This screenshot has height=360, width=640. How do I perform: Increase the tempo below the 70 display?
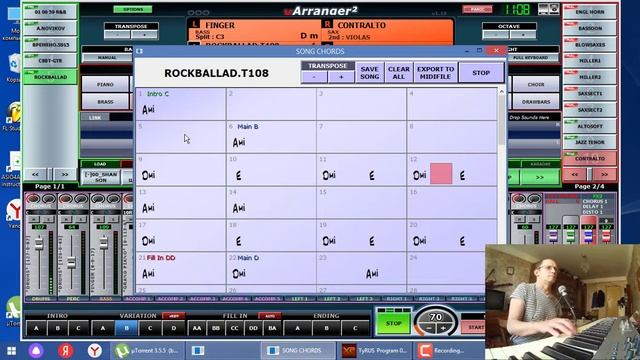[x=443, y=328]
